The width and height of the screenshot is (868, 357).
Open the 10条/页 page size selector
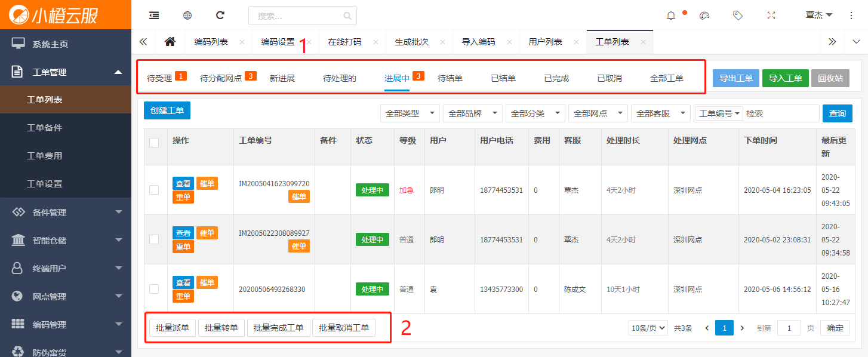(x=648, y=328)
